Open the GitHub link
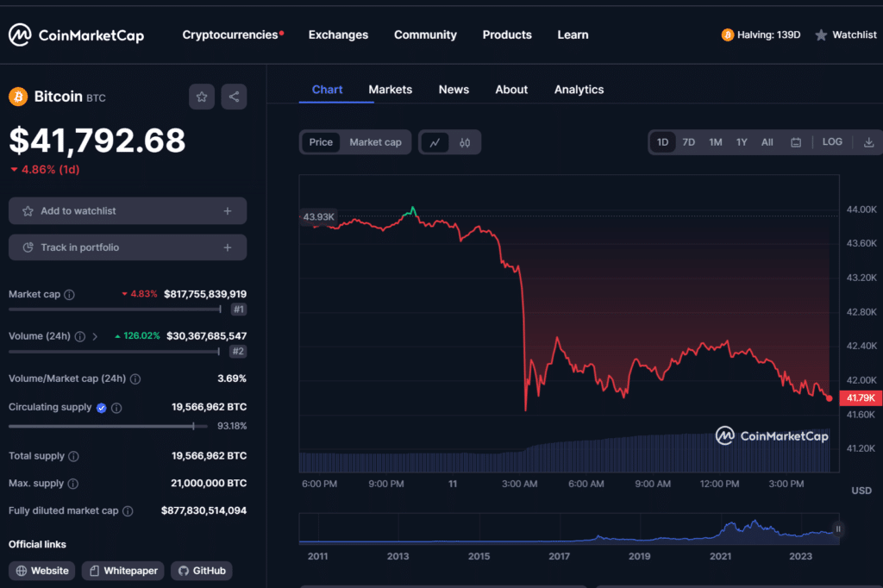 202,571
